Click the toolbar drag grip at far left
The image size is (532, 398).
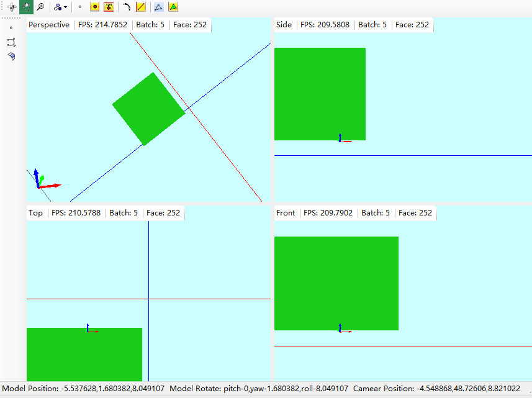(x=2, y=7)
